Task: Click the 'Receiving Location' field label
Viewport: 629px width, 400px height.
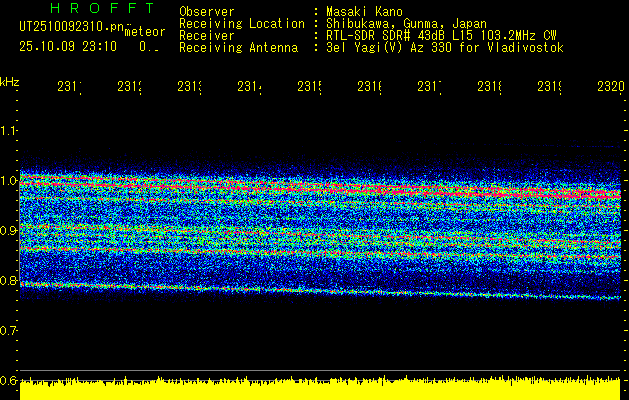Action: click(242, 24)
